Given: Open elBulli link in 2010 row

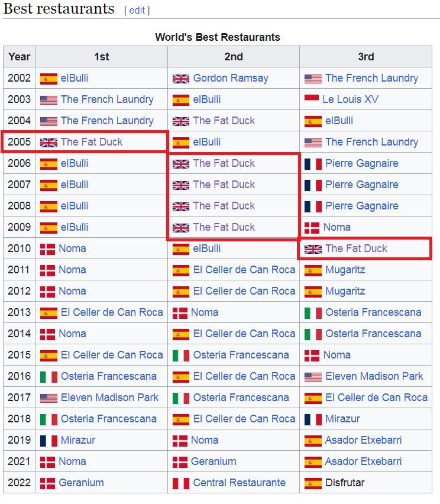Looking at the screenshot, I should coord(206,248).
